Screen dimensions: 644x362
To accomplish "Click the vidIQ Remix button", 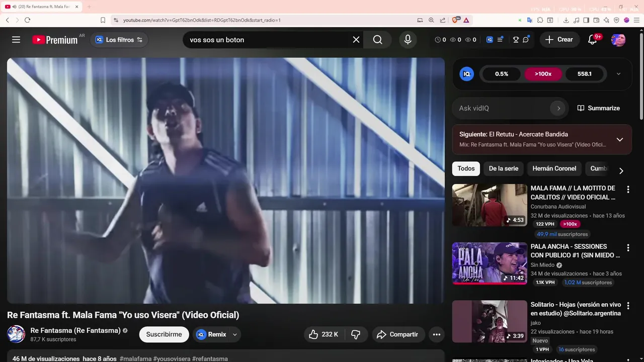I will pos(211,334).
